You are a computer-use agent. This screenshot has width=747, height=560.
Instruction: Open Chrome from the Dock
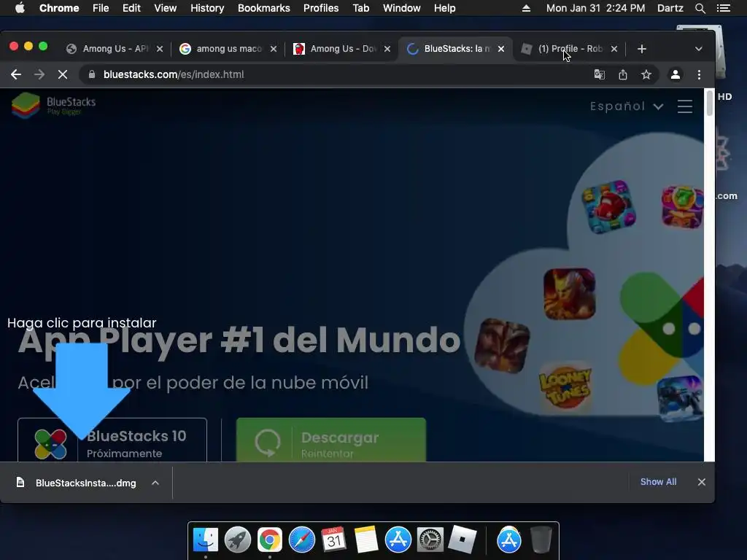tap(270, 540)
